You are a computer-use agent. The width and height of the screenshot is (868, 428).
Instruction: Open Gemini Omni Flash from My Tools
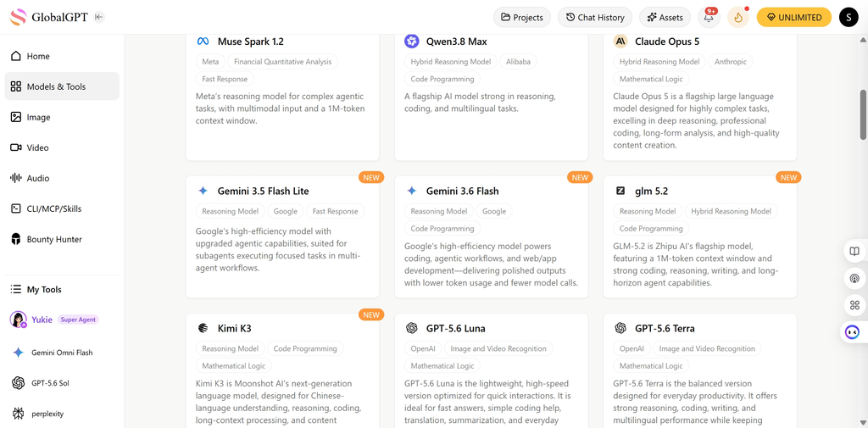coord(62,353)
